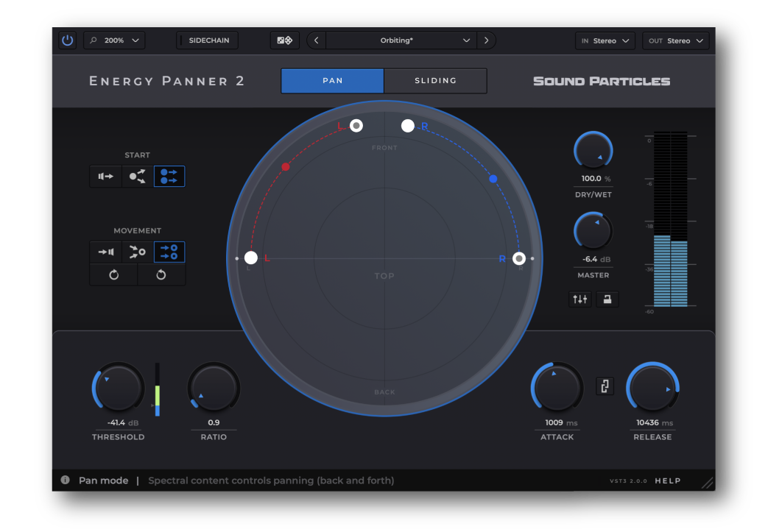Select the single-dot diverging arrows START icon
This screenshot has width=768, height=532.
click(138, 176)
